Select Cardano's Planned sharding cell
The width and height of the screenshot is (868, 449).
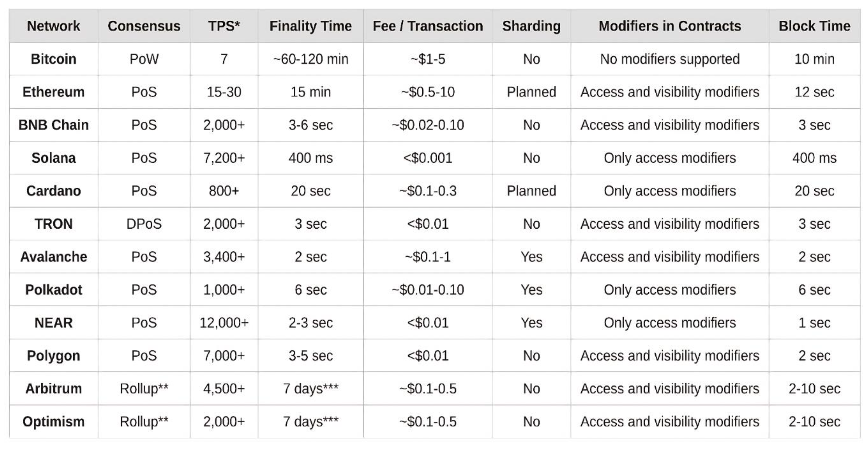click(532, 191)
